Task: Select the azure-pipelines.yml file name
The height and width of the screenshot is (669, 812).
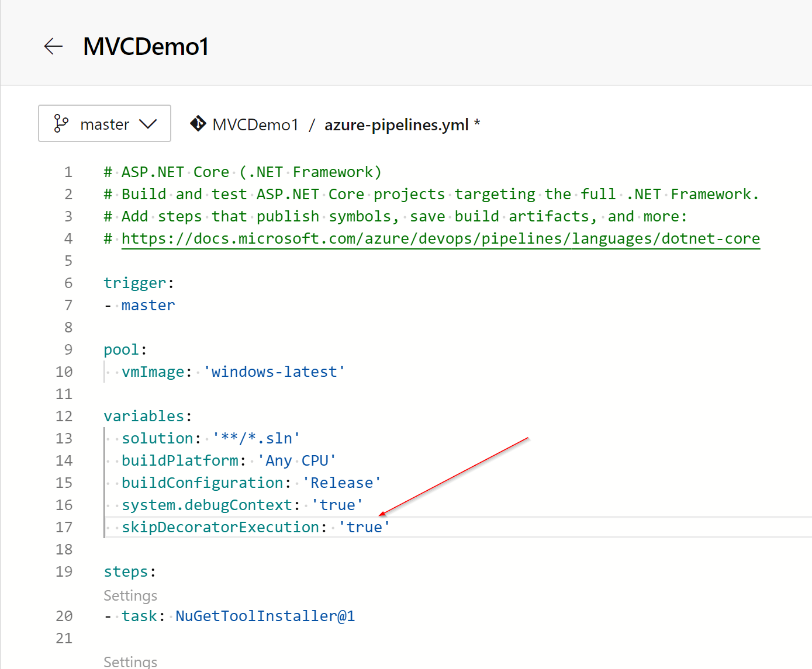Action: pyautogui.click(x=396, y=124)
